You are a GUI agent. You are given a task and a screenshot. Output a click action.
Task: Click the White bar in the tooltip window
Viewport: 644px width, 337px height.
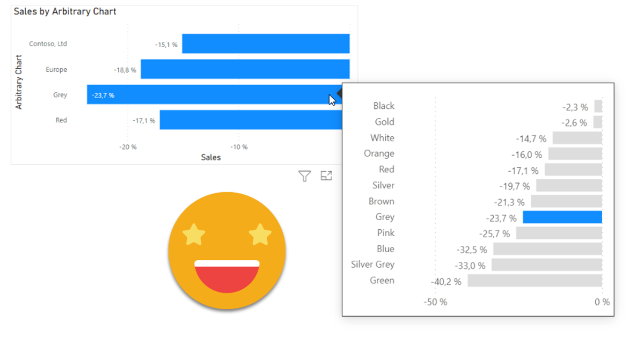(577, 138)
